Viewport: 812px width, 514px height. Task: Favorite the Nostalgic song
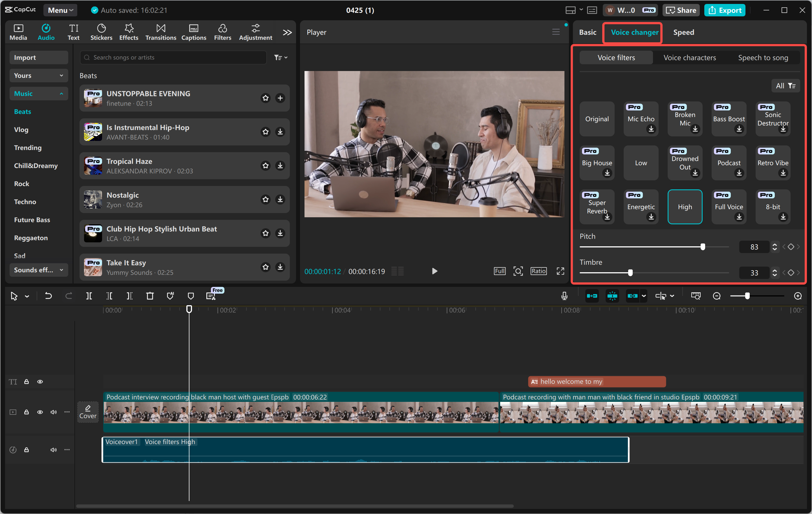[x=266, y=200]
